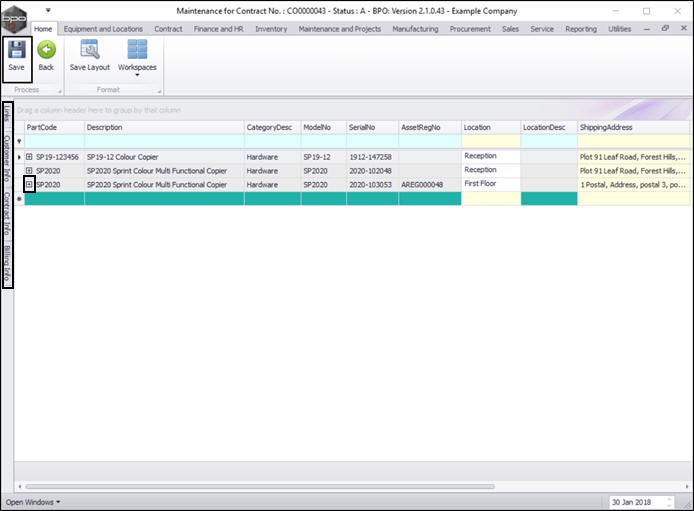The height and width of the screenshot is (511, 694).
Task: Click the First Floor location cell
Action: tap(491, 184)
